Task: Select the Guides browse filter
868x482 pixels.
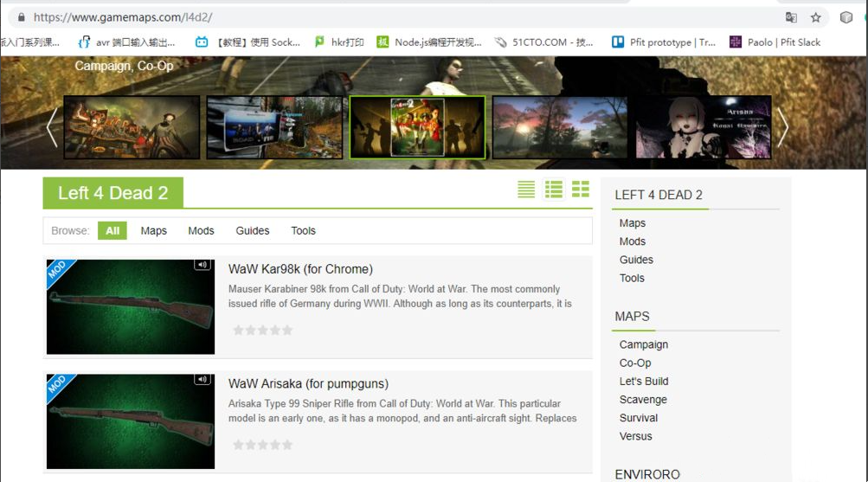Action: click(253, 231)
